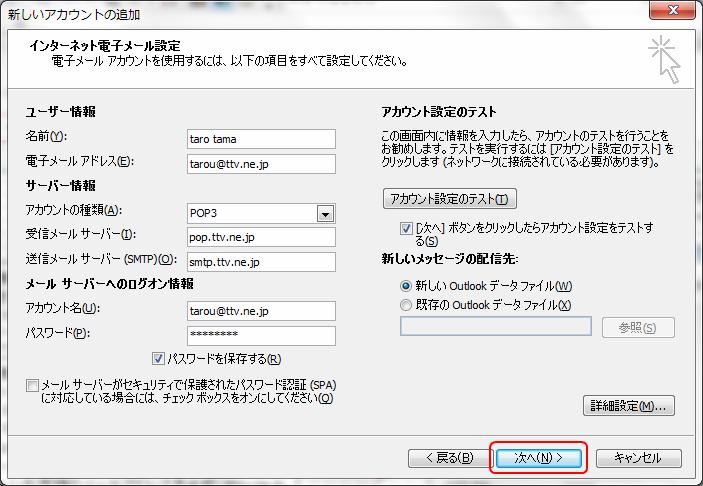Go back with the 戻る button
This screenshot has height=486, width=703.
tap(450, 458)
